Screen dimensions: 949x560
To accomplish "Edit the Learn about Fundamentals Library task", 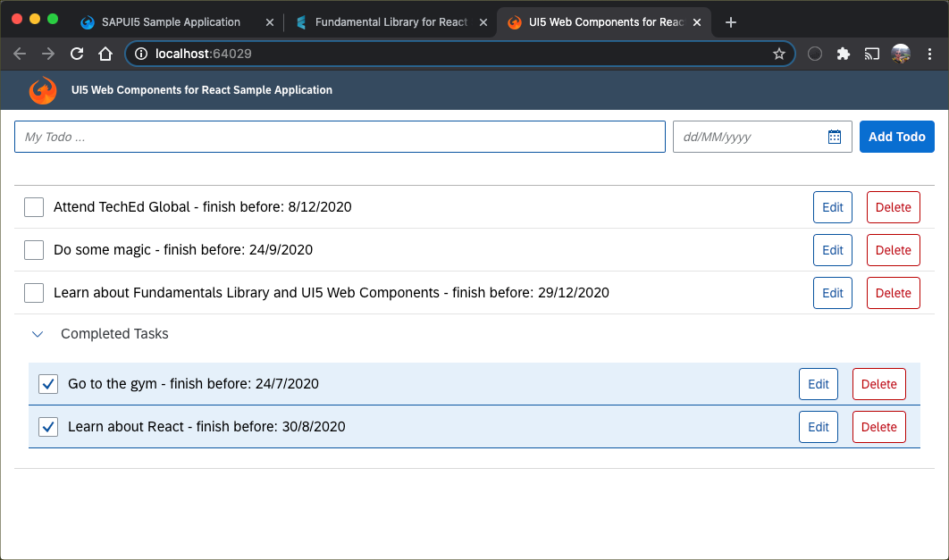I will point(833,293).
